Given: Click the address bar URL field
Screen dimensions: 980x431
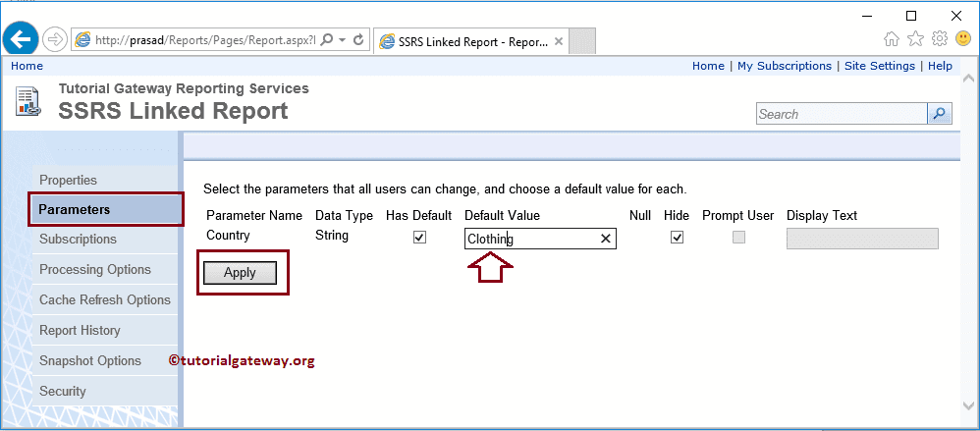Looking at the screenshot, I should 205,40.
